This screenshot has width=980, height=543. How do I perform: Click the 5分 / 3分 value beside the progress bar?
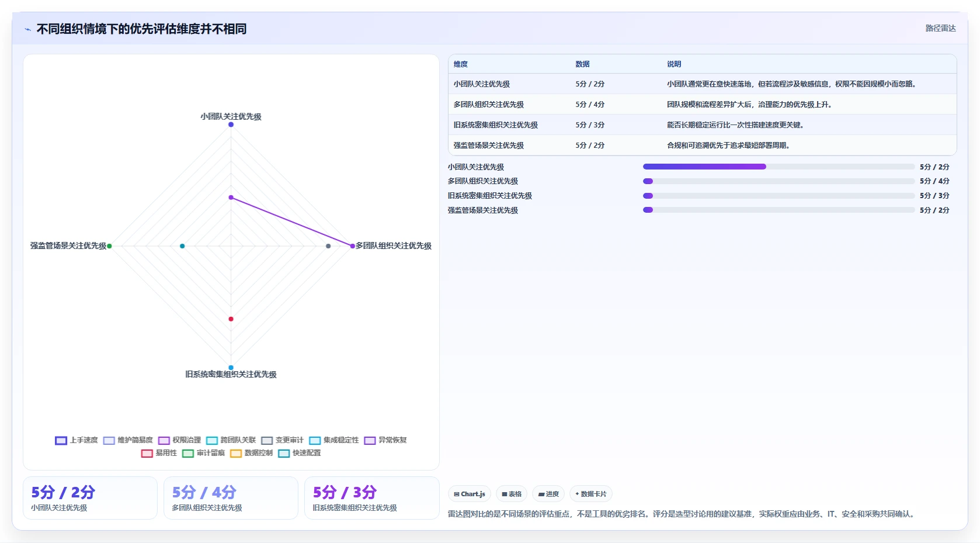934,196
